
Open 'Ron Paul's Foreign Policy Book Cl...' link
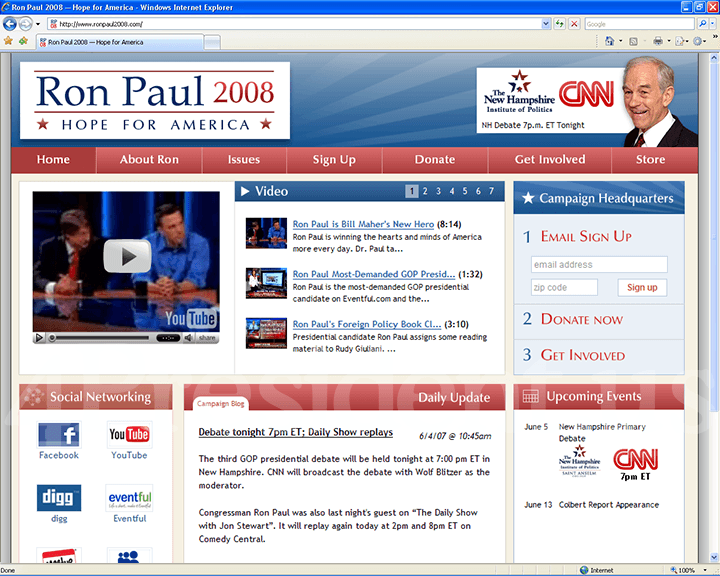(367, 324)
